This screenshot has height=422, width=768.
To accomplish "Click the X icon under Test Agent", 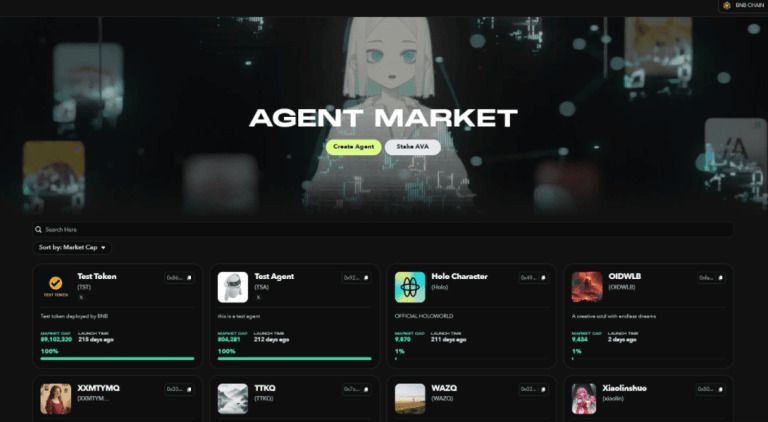I will pos(259,297).
